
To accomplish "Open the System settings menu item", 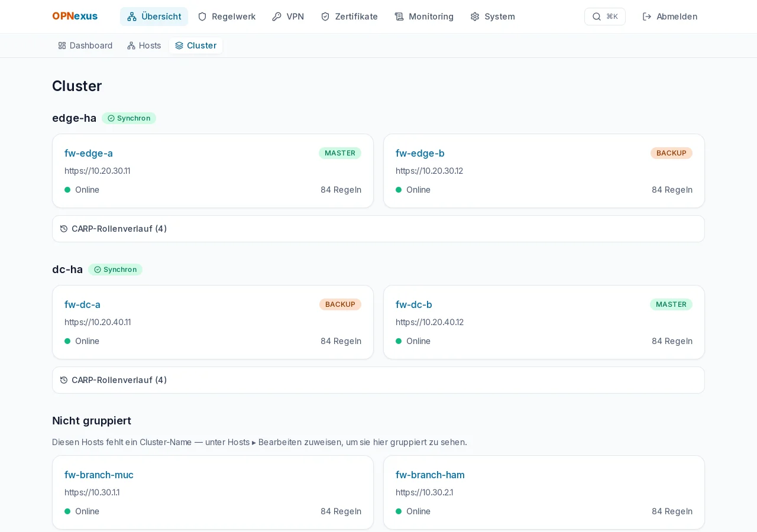I will tap(493, 17).
